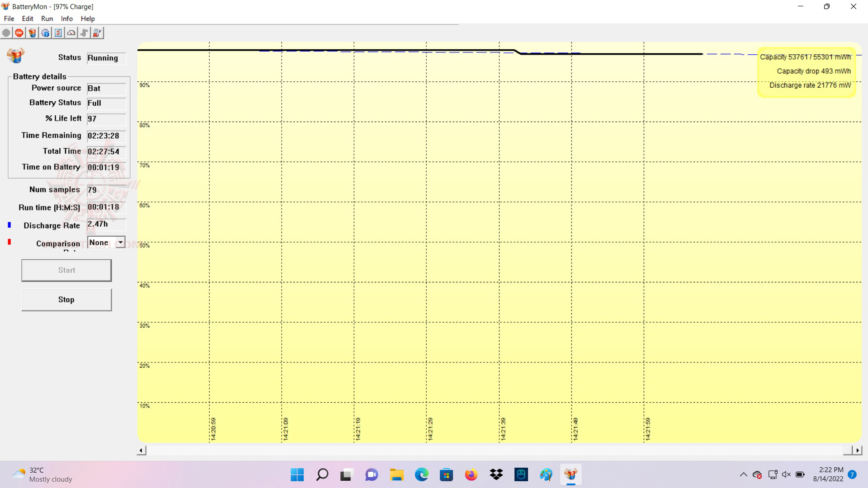This screenshot has width=868, height=488.
Task: Open the gear info toolbar icon
Action: click(x=45, y=33)
